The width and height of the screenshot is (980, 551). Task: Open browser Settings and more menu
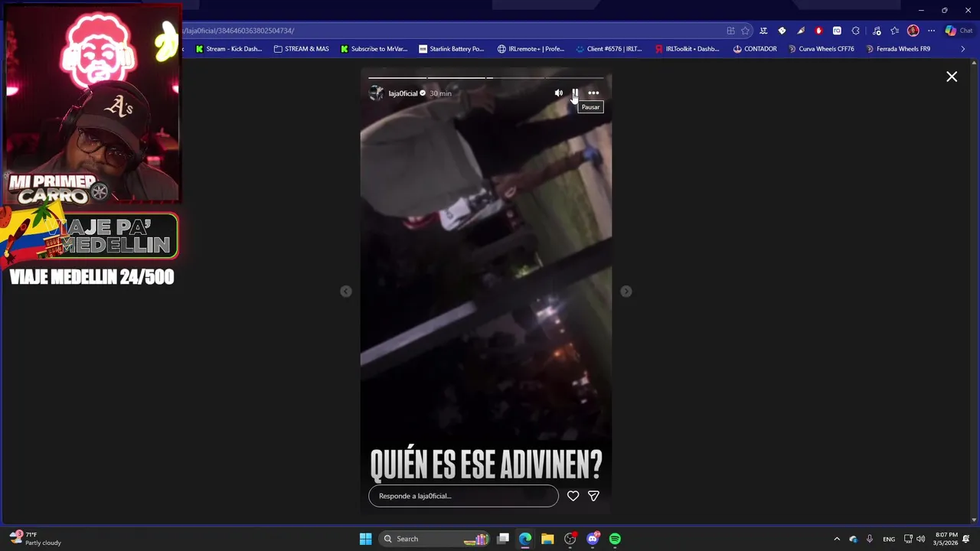coord(931,31)
